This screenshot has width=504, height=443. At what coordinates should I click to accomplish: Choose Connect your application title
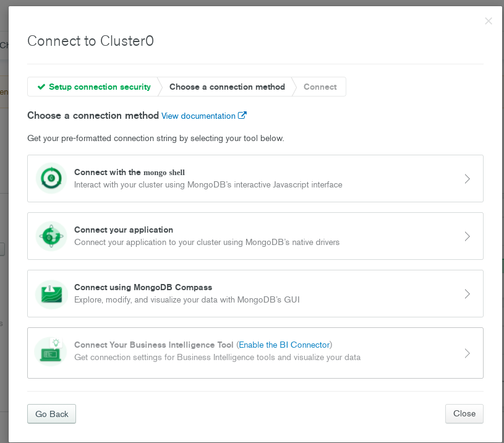(124, 230)
